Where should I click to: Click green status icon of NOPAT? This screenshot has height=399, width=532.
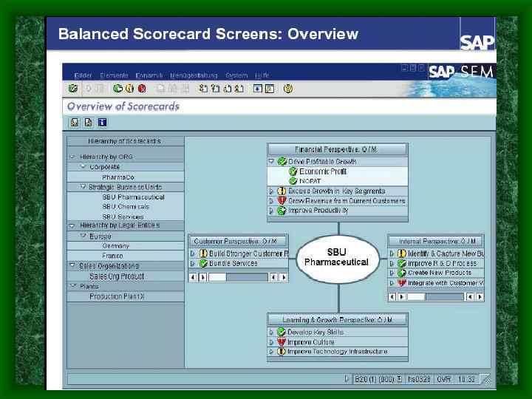(293, 181)
